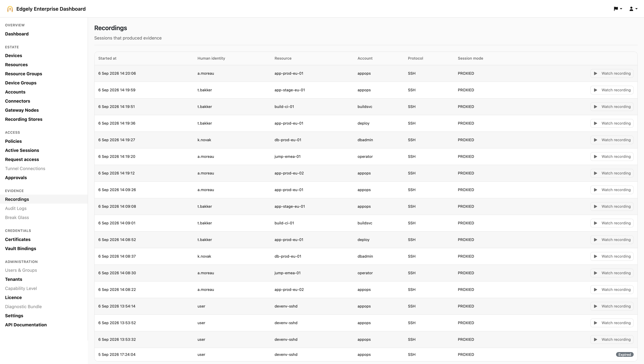Image resolution: width=644 pixels, height=364 pixels.
Task: Open Dashboard in the sidebar
Action: click(17, 34)
